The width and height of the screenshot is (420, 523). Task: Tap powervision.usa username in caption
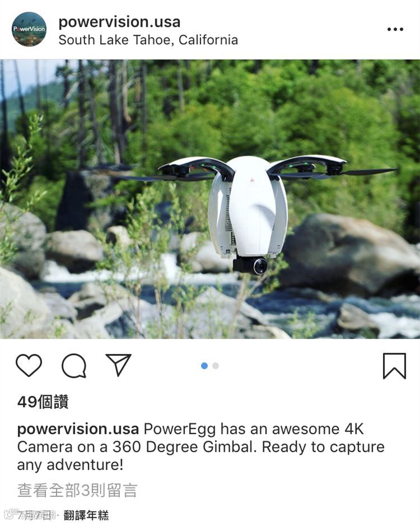pos(78,429)
